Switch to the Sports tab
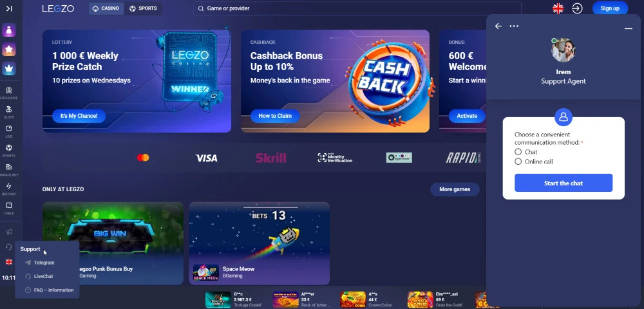 pyautogui.click(x=143, y=8)
